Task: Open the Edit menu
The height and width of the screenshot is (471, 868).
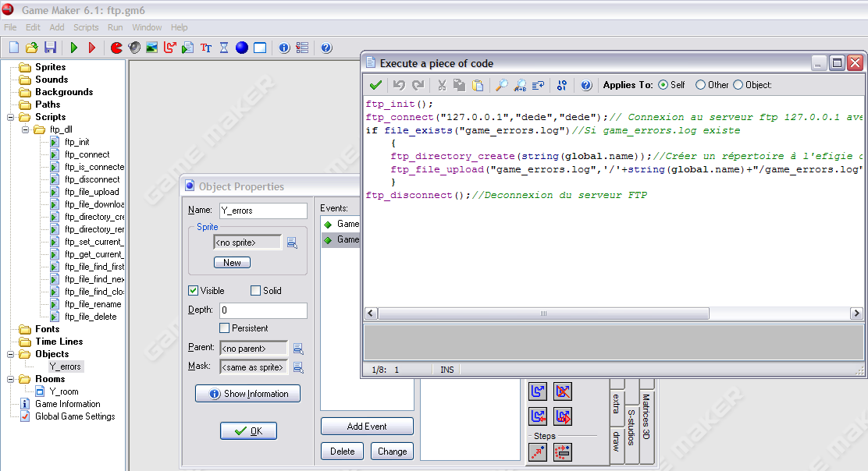Action: tap(33, 27)
